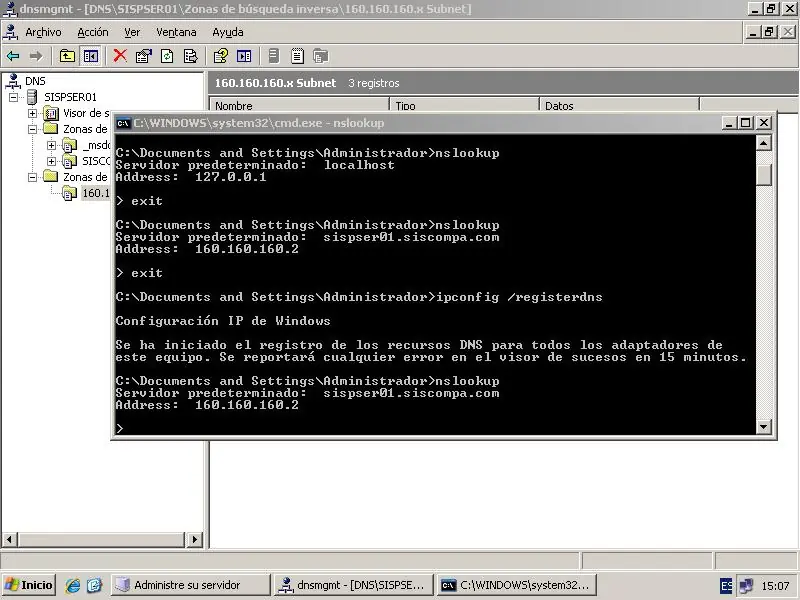Viewport: 800px width, 600px height.
Task: Open Properties from the toolbar
Action: pos(144,56)
